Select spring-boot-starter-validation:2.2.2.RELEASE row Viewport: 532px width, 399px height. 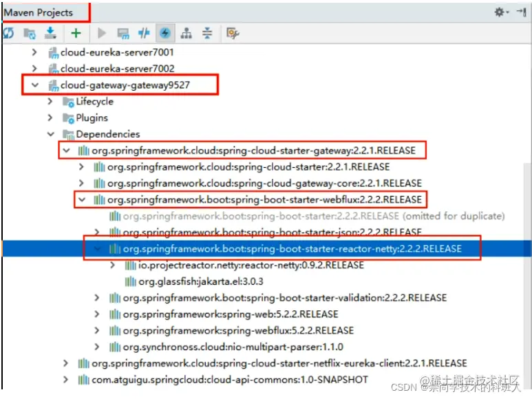point(285,298)
